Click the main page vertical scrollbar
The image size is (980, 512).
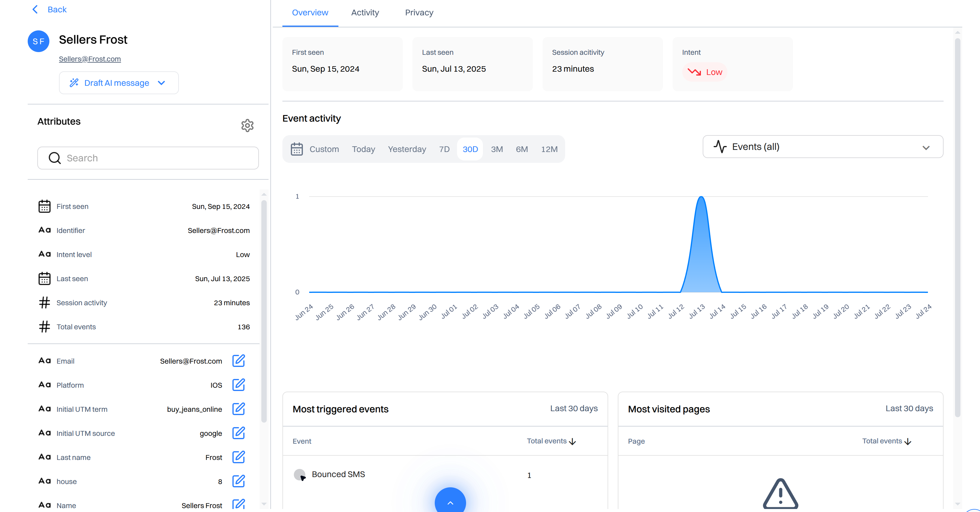957,227
